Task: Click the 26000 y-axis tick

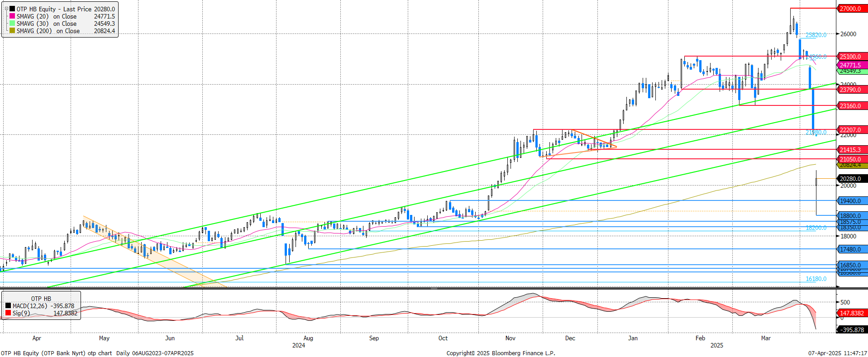Action: 848,34
